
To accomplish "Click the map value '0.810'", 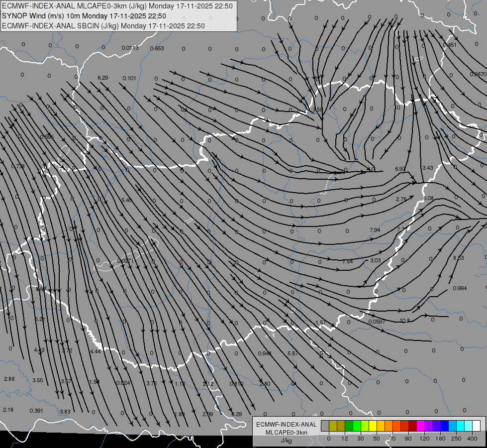I will tap(236, 384).
